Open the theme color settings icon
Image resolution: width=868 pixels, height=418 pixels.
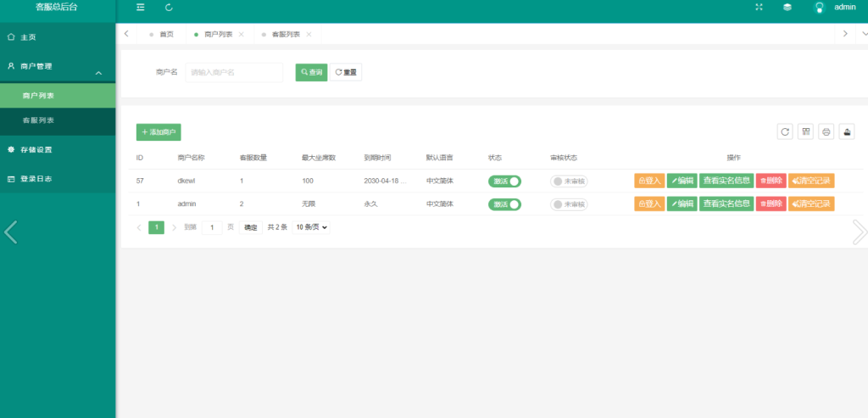point(787,7)
